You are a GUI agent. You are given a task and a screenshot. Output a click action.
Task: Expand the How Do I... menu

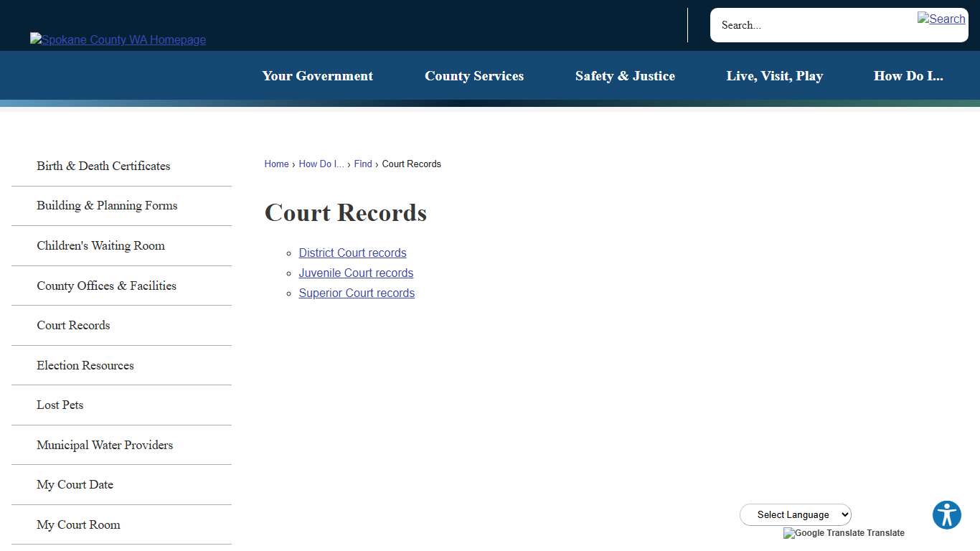pos(908,75)
